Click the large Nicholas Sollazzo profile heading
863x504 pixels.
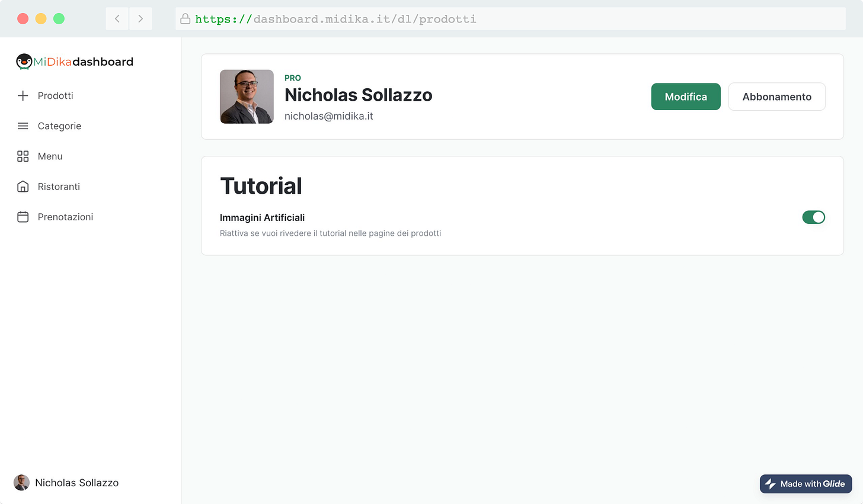(359, 95)
